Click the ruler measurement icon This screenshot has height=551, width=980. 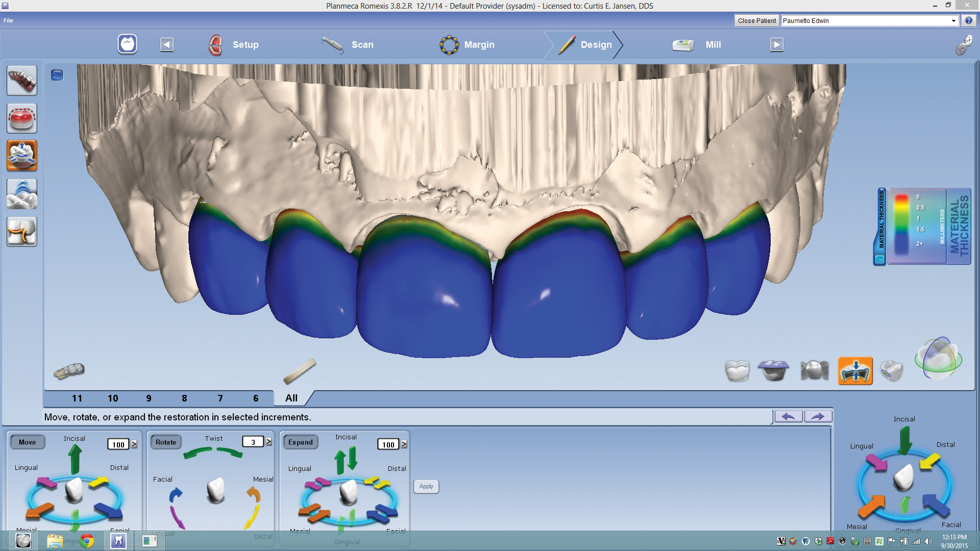point(300,371)
